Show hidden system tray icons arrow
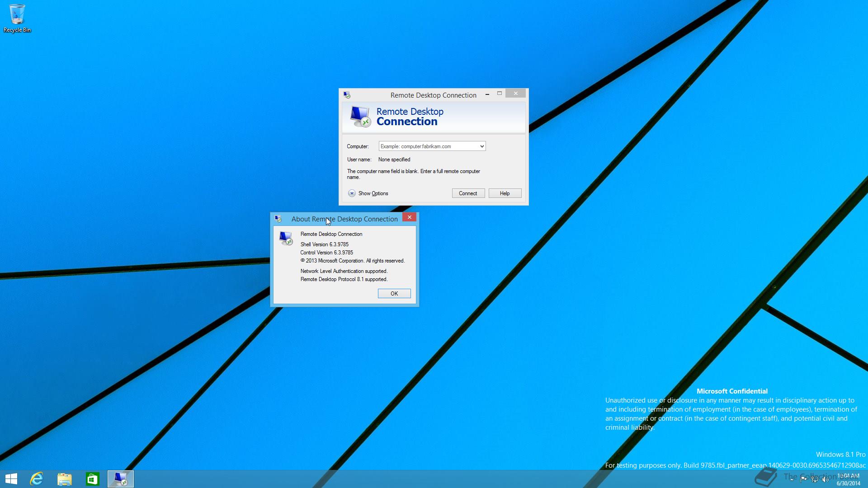 tap(792, 479)
